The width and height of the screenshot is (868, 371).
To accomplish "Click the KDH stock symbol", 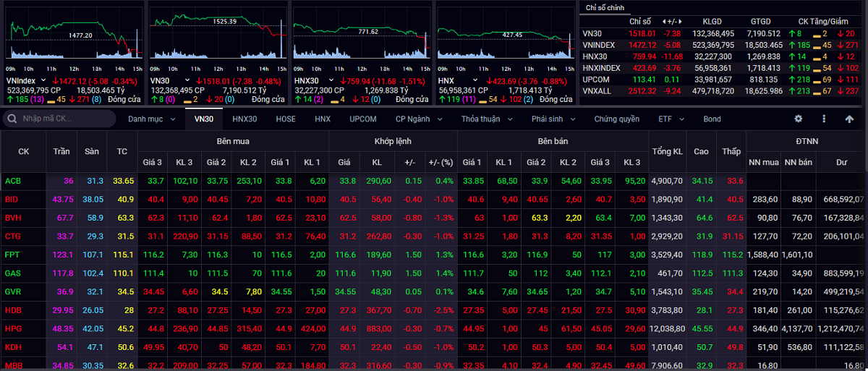I will pyautogui.click(x=12, y=348).
